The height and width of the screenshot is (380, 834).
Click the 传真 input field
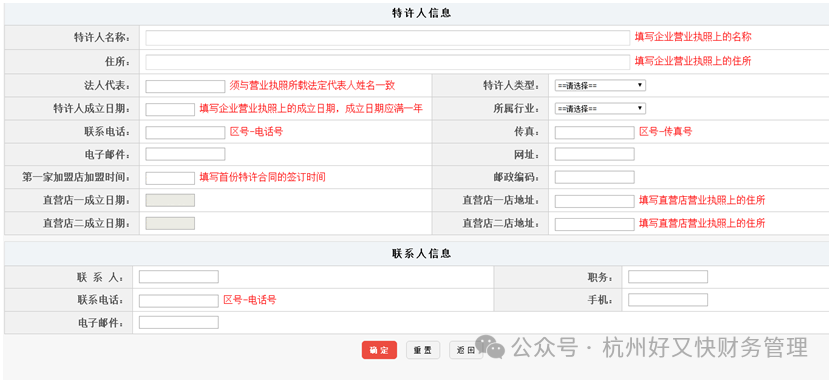coord(595,133)
